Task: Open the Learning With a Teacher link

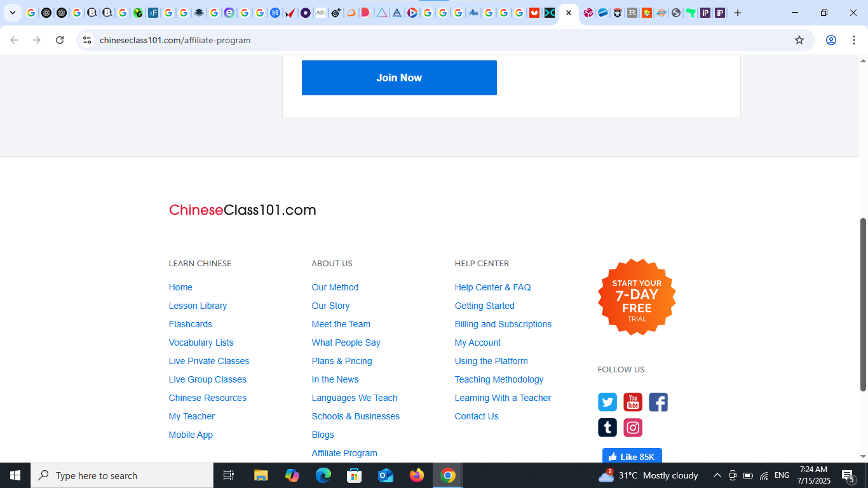Action: (x=503, y=398)
